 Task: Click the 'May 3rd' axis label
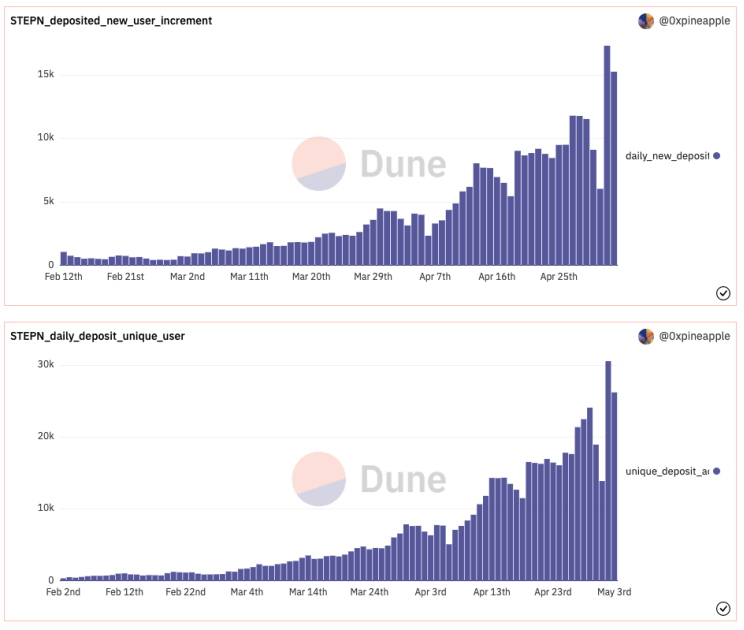coord(614,592)
